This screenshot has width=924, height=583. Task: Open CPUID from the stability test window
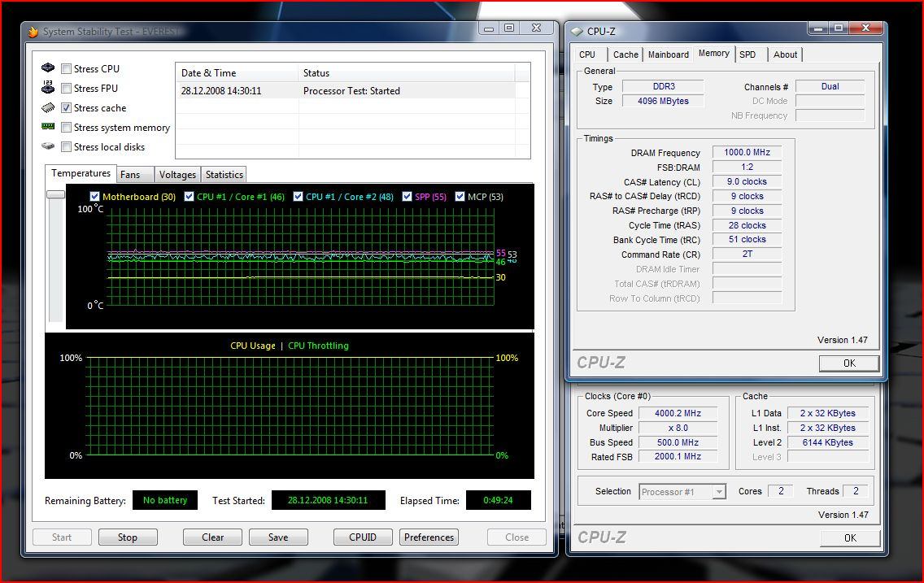pos(363,537)
